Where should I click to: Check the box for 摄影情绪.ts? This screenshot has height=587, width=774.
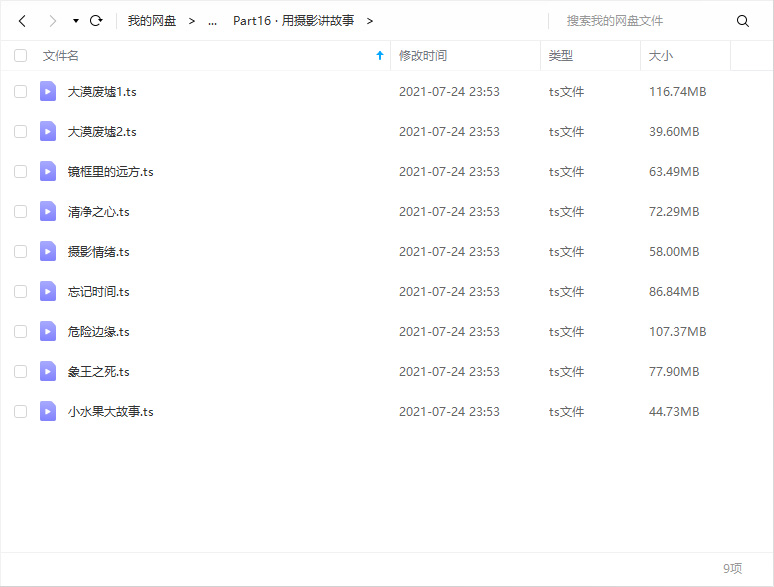[21, 251]
